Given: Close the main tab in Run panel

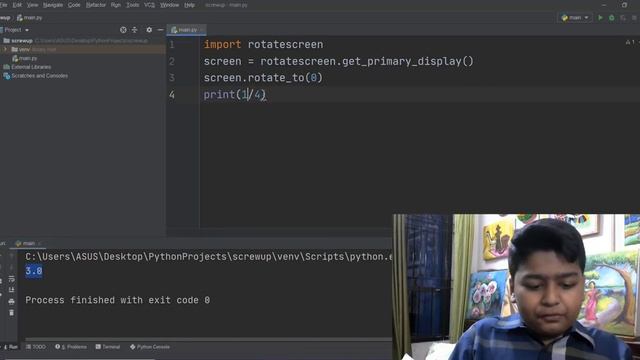Looking at the screenshot, I should point(40,244).
